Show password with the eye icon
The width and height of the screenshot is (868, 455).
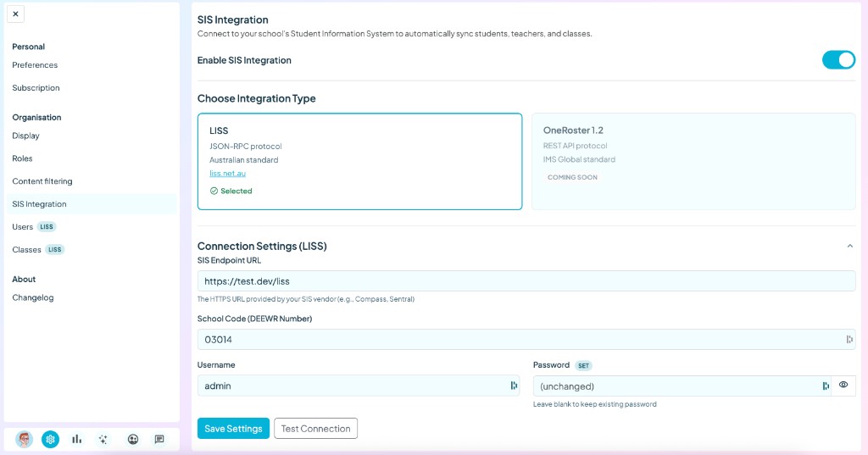click(843, 386)
